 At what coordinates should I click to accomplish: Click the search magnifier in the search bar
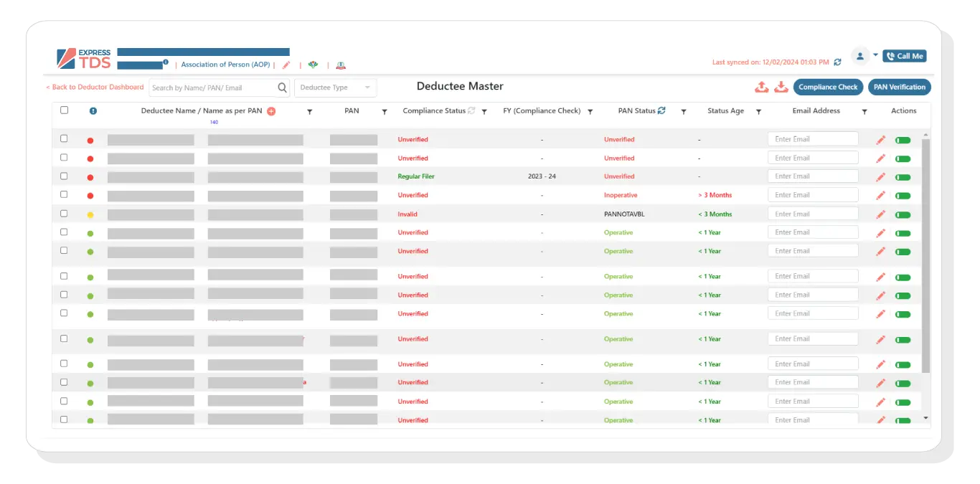283,87
